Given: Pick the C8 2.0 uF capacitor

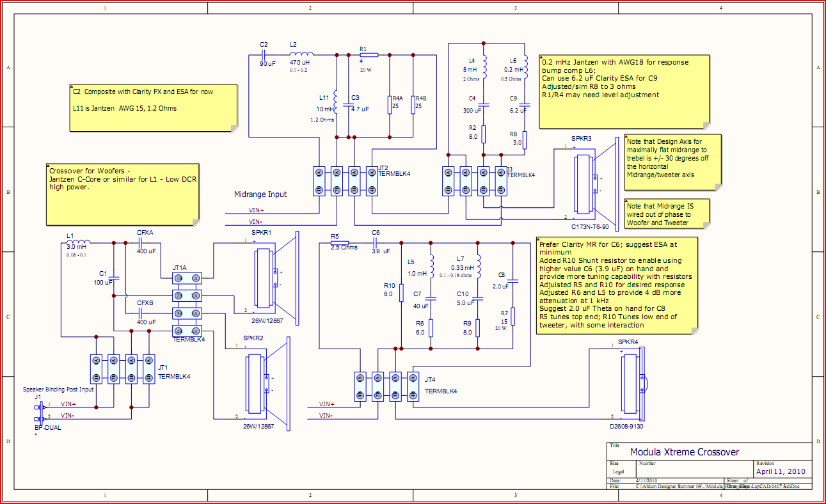Looking at the screenshot, I should tap(513, 281).
